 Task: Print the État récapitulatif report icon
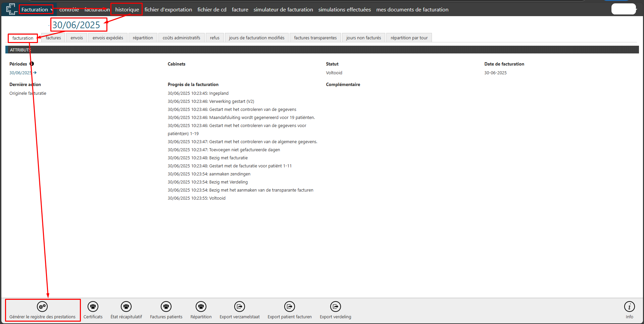(x=126, y=307)
